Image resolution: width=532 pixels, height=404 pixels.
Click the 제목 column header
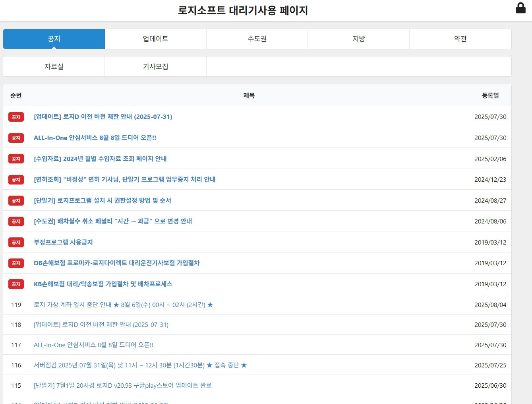click(249, 95)
